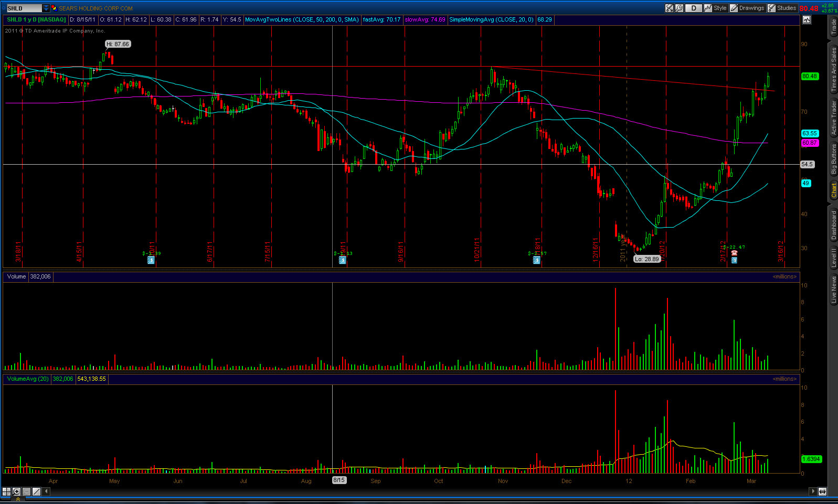Click SEARS HOLDING CORP COM company name

[x=96, y=8]
